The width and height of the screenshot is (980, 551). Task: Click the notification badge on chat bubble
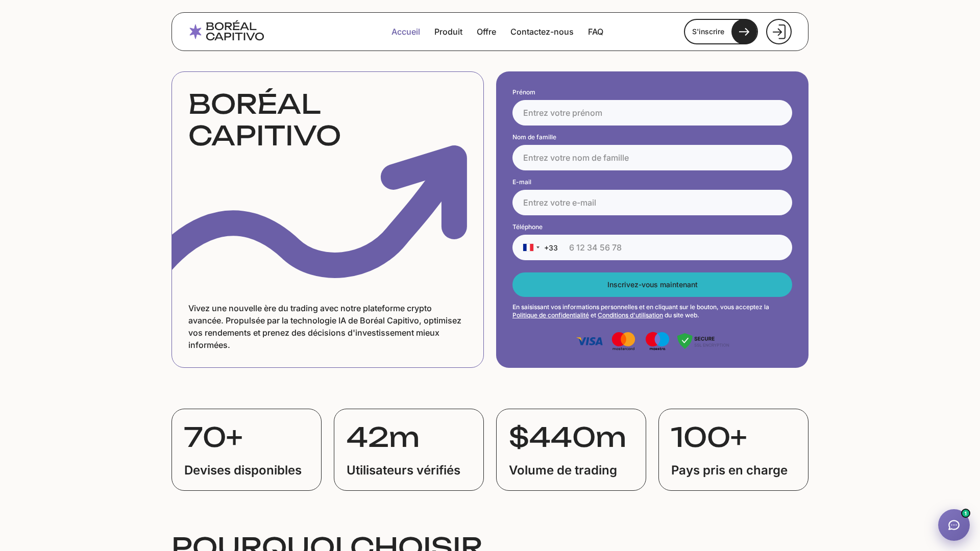point(965,513)
